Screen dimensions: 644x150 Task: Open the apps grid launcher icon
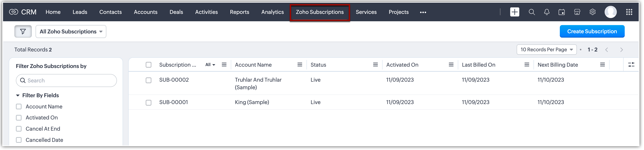click(629, 12)
